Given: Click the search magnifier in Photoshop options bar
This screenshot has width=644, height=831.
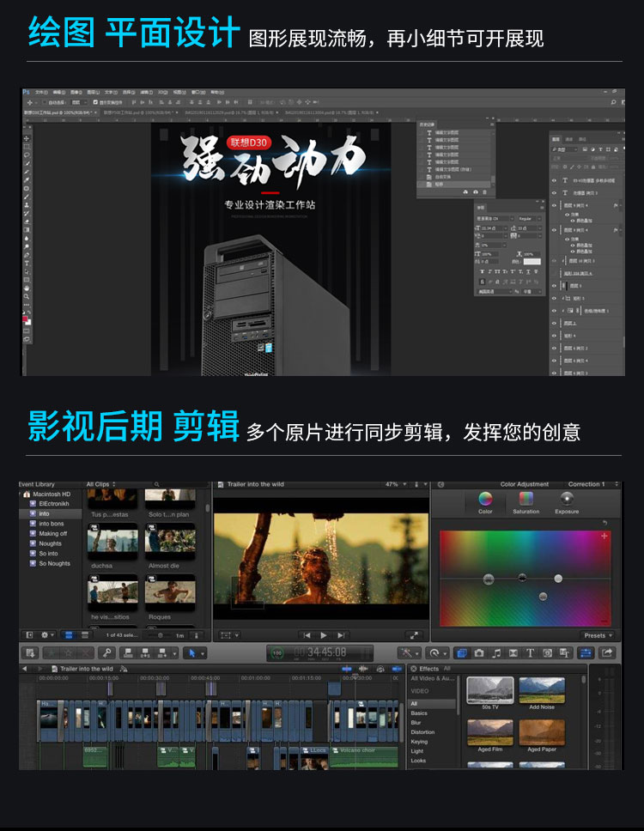Looking at the screenshot, I should pos(613,102).
